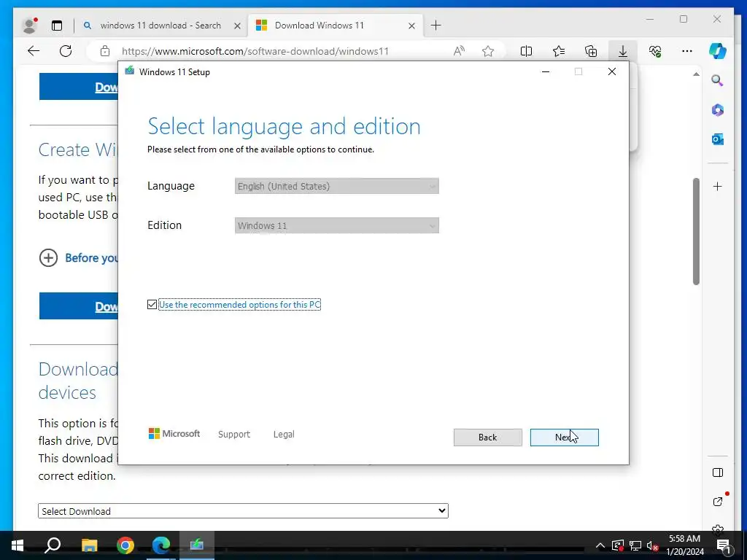747x560 pixels.
Task: Open Edge Settings and more menu
Action: (687, 51)
